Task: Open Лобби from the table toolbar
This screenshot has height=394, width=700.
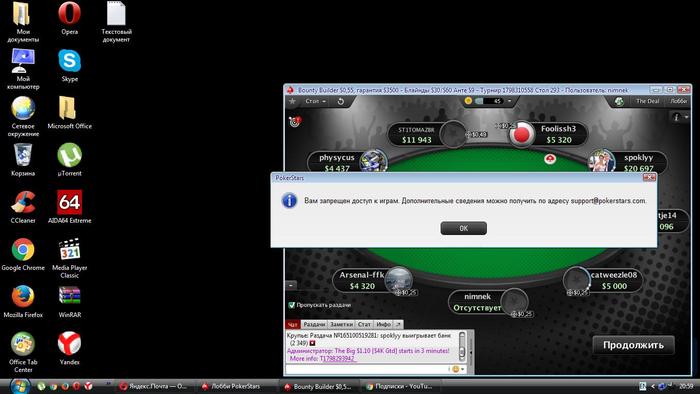Action: (x=678, y=101)
